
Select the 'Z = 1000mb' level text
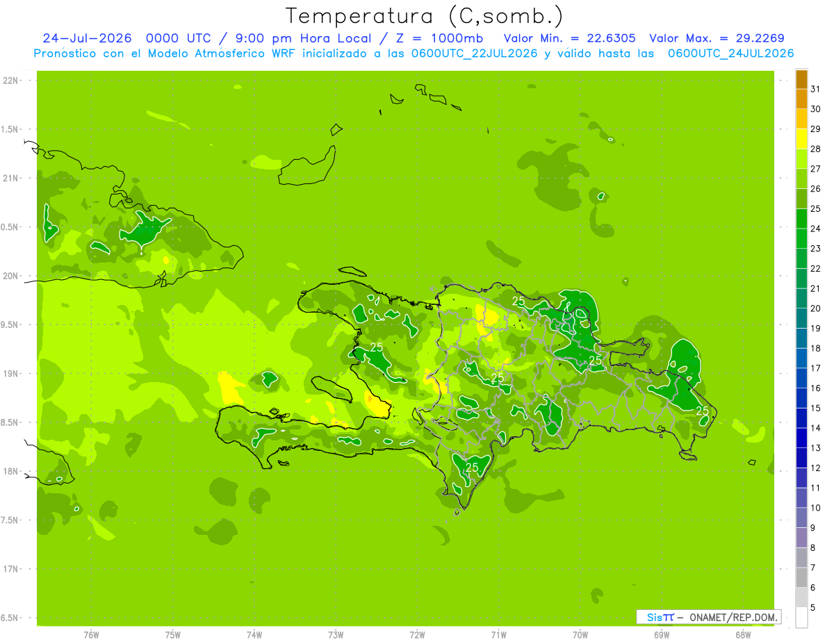point(439,38)
